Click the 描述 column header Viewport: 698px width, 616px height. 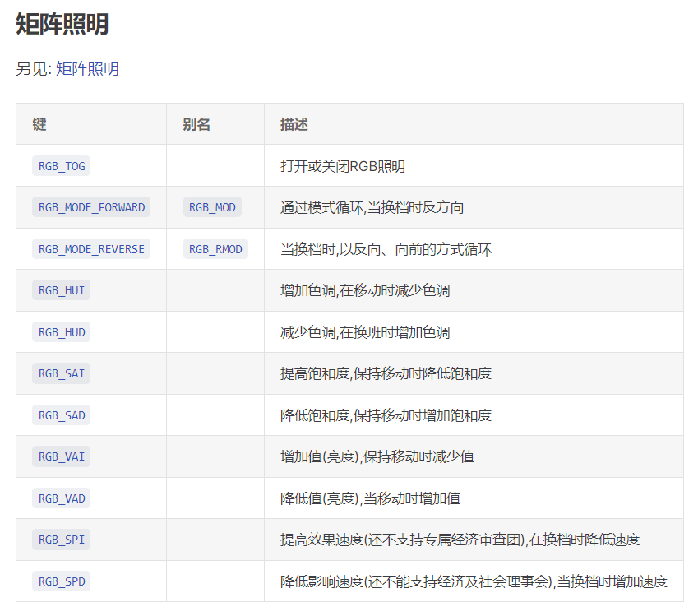click(x=294, y=124)
